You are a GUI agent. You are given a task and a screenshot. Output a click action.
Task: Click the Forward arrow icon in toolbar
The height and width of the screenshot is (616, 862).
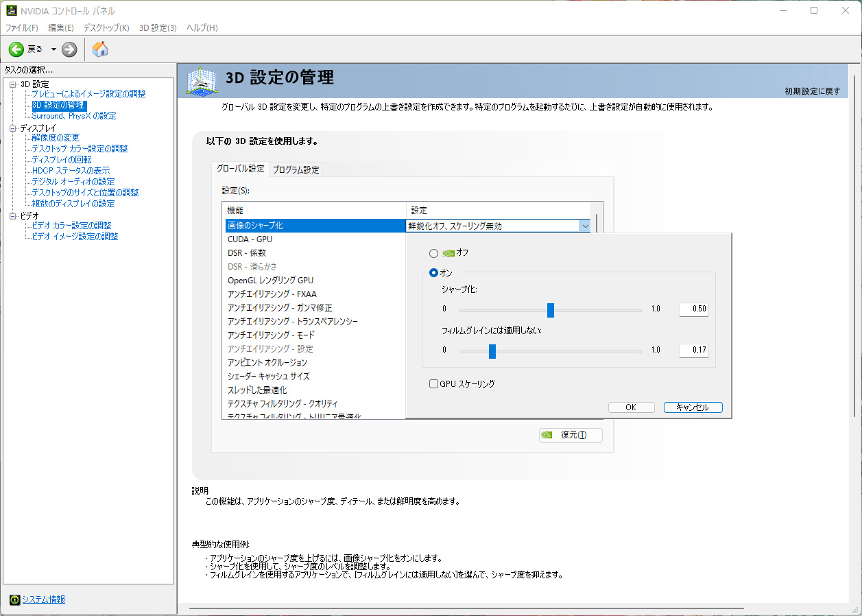(69, 49)
